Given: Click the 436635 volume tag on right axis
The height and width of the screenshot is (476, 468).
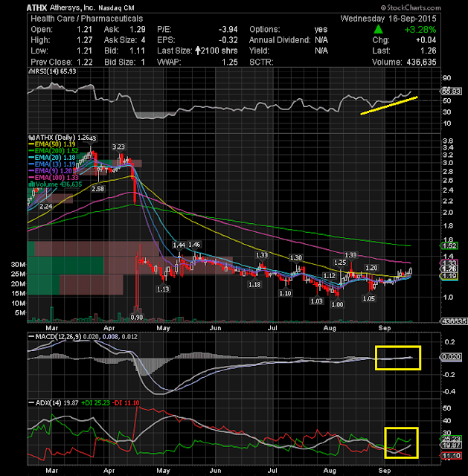Looking at the screenshot, I should (454, 321).
